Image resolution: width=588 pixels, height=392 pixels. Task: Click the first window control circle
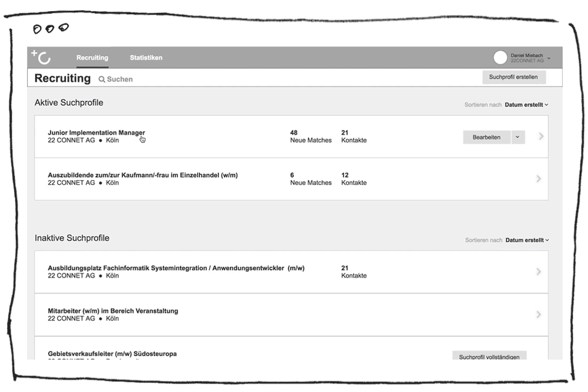pos(37,29)
